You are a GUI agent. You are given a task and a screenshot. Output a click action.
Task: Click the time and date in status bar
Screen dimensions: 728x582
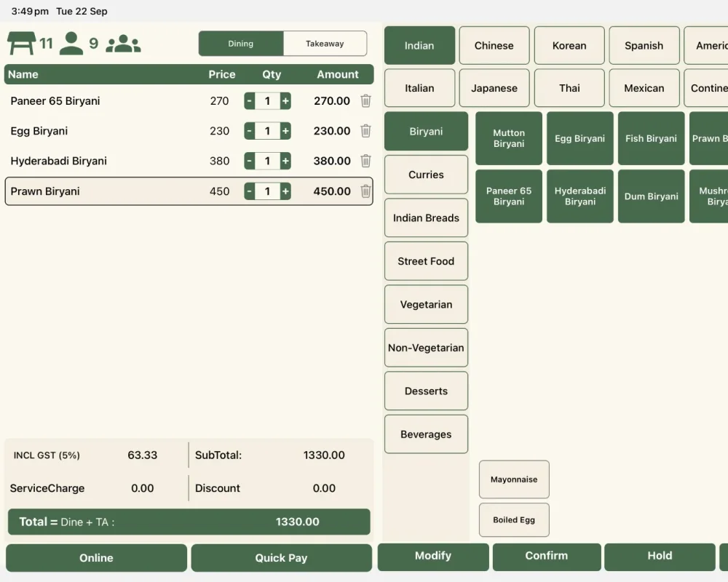pos(60,11)
